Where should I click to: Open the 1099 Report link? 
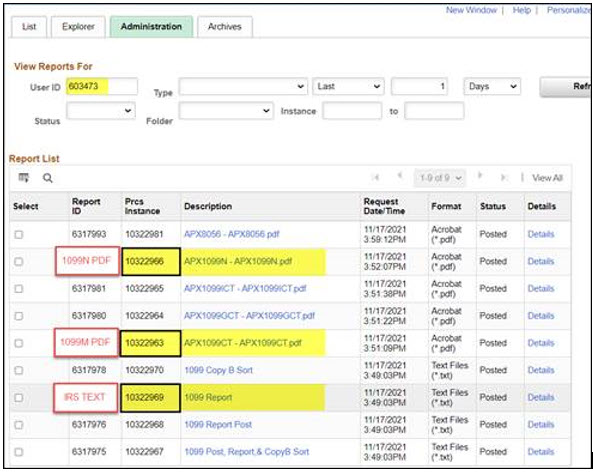[208, 398]
